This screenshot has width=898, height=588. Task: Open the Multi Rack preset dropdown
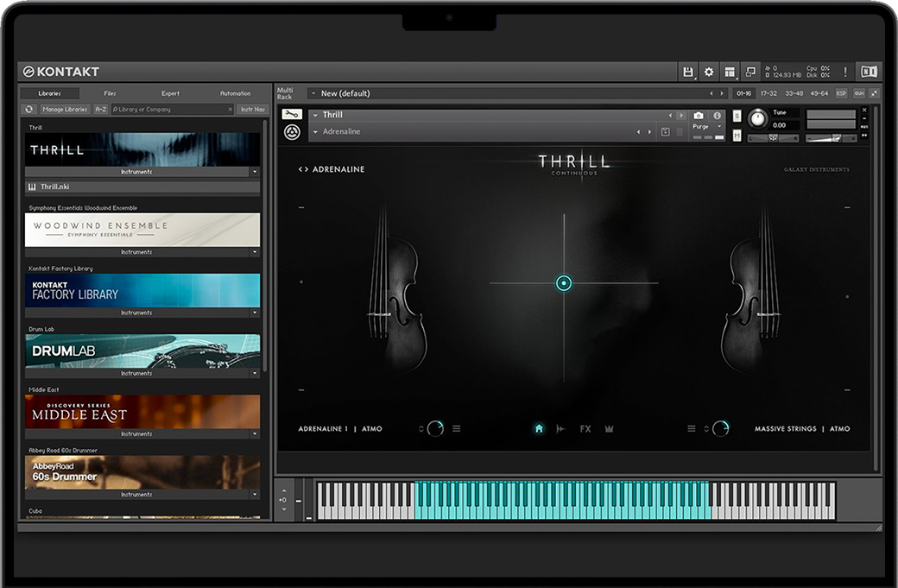point(312,93)
